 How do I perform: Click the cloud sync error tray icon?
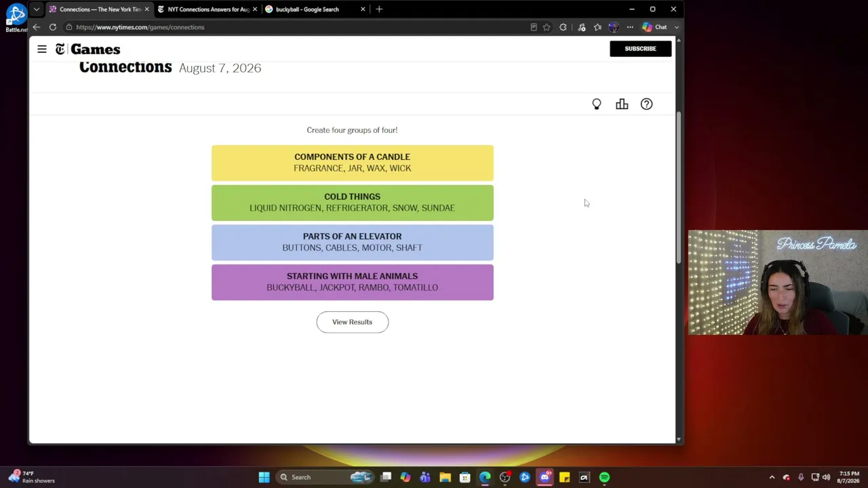click(x=787, y=477)
